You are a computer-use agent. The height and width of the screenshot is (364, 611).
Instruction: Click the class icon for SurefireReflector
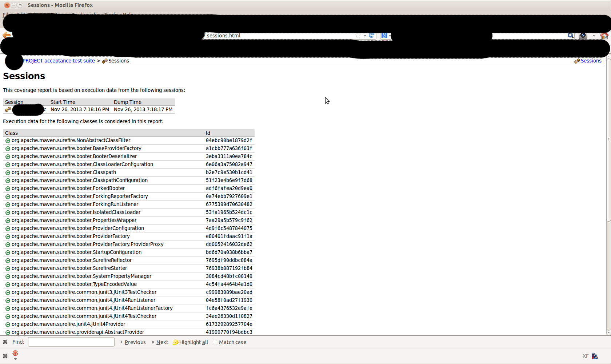coord(8,260)
